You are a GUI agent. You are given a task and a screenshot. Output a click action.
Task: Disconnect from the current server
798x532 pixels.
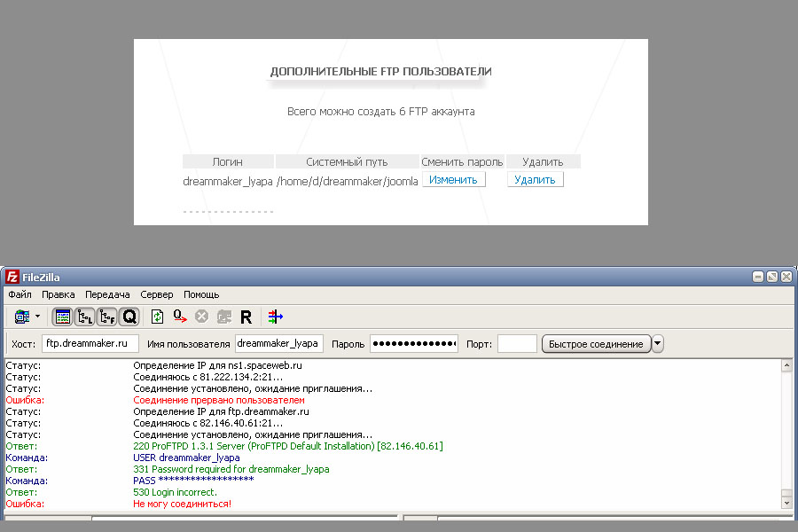click(224, 317)
